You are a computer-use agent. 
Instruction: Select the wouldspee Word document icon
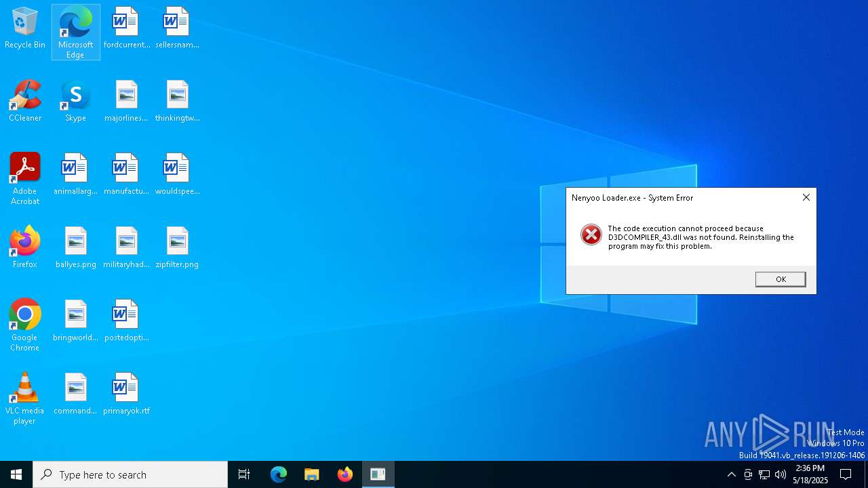point(177,175)
